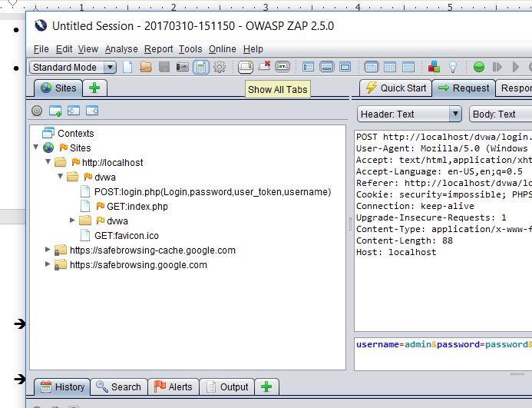
Task: Open the Help menu
Action: 253,49
